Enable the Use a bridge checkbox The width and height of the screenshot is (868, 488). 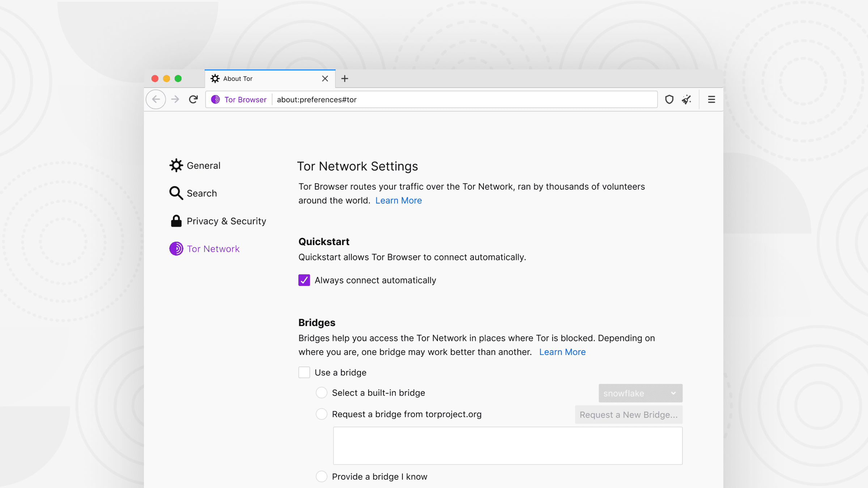click(304, 372)
